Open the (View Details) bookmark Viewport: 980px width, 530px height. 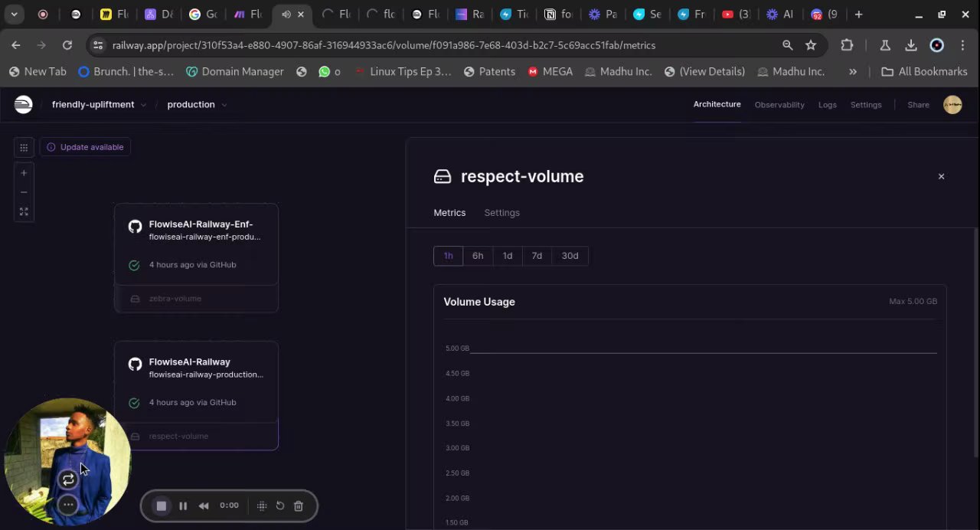pyautogui.click(x=704, y=71)
